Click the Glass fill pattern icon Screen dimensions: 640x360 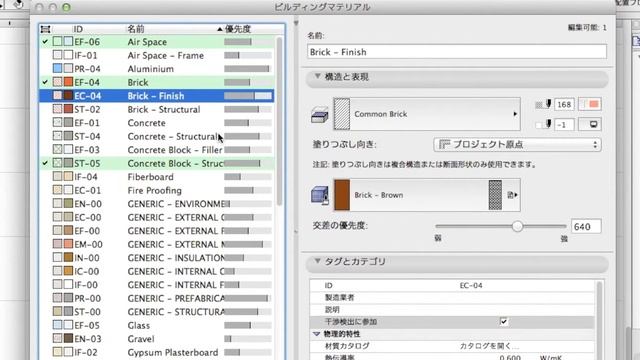click(58, 325)
